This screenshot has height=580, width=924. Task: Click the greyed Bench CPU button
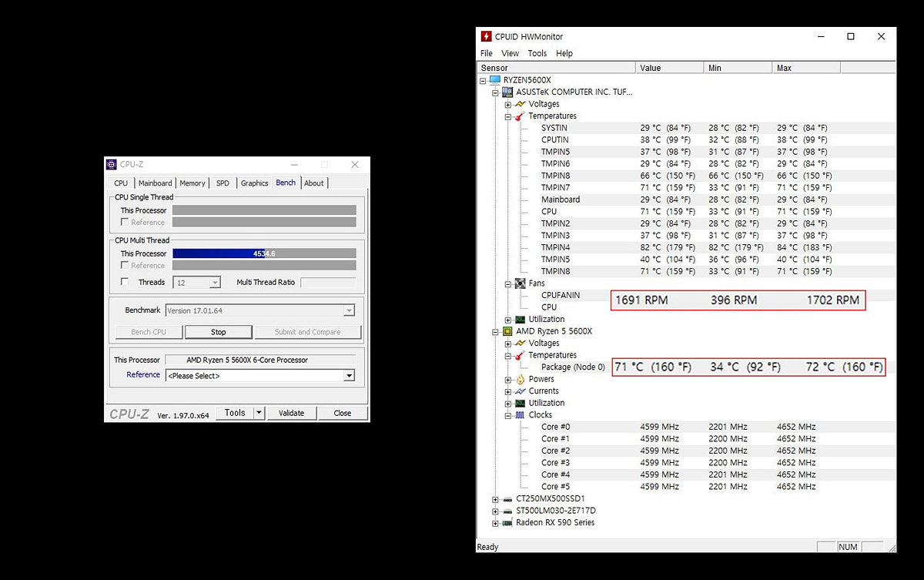(149, 332)
